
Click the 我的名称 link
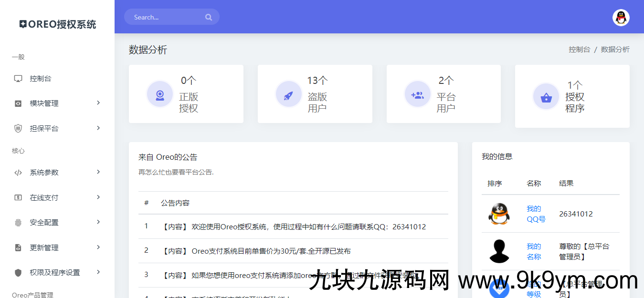(533, 251)
